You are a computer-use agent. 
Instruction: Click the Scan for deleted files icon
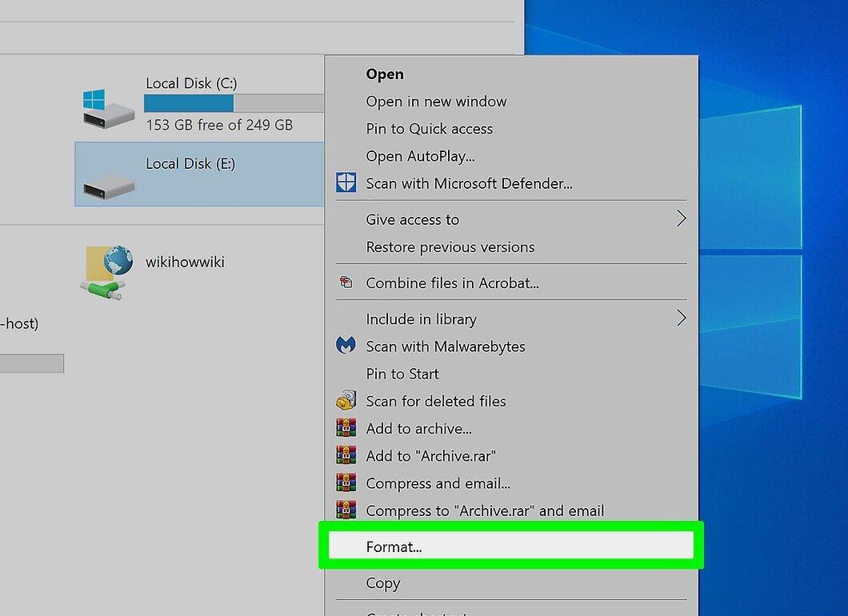[x=346, y=400]
